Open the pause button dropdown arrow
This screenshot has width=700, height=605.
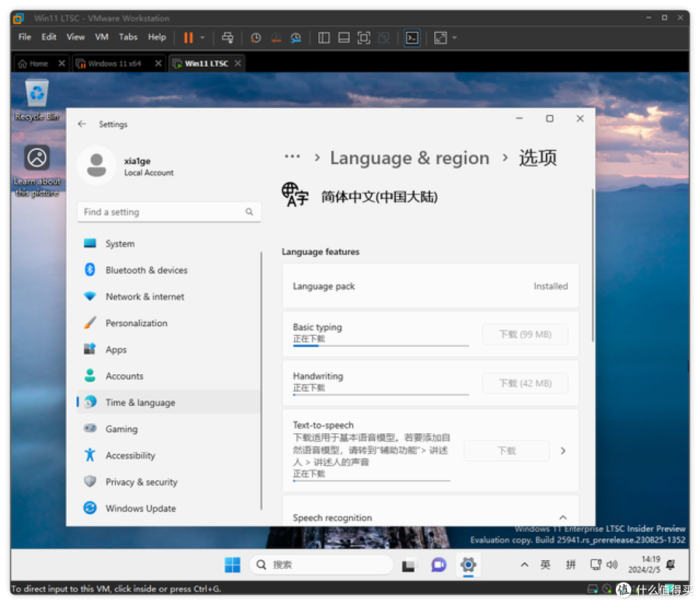[202, 38]
